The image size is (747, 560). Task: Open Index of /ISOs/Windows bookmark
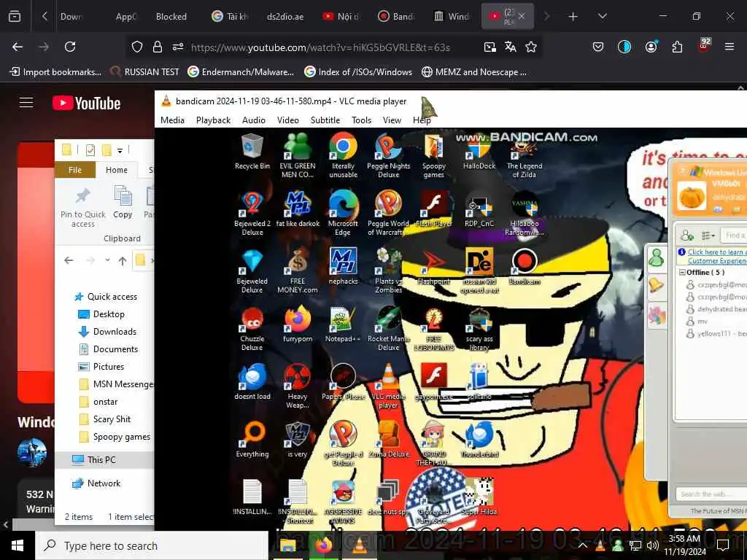click(358, 72)
